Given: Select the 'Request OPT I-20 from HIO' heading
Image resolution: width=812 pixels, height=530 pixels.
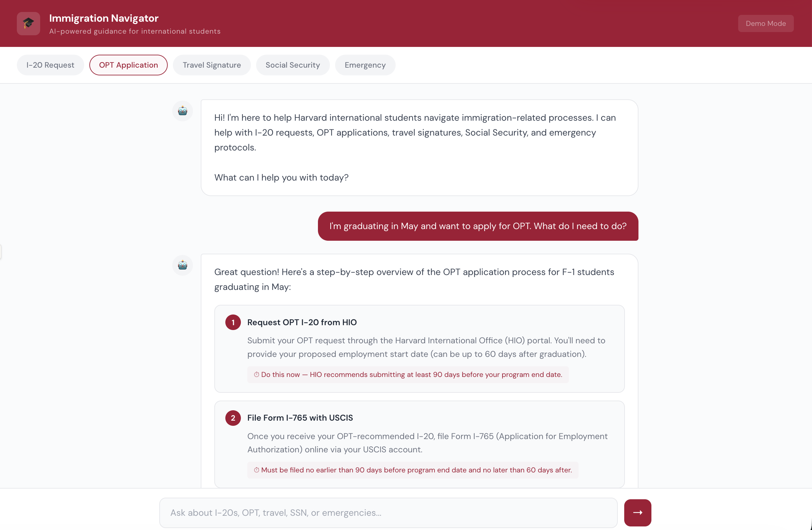Looking at the screenshot, I should 302,322.
